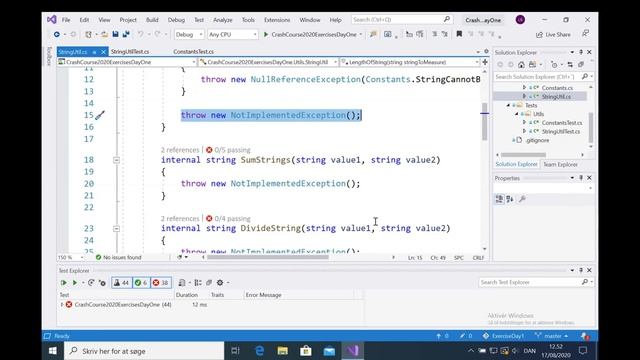Screen dimensions: 640x360
Task: Click the Home icon in Solution Explorer
Action: click(521, 64)
